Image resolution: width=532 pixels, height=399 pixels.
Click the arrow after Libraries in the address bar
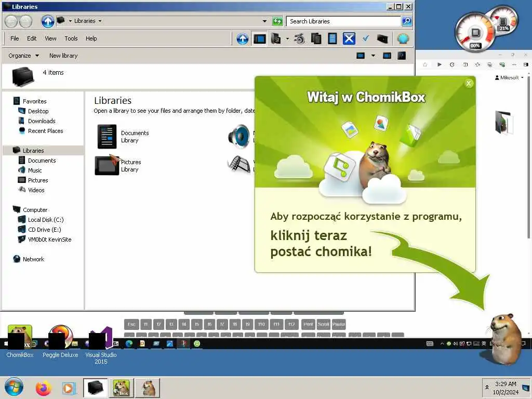click(x=100, y=21)
